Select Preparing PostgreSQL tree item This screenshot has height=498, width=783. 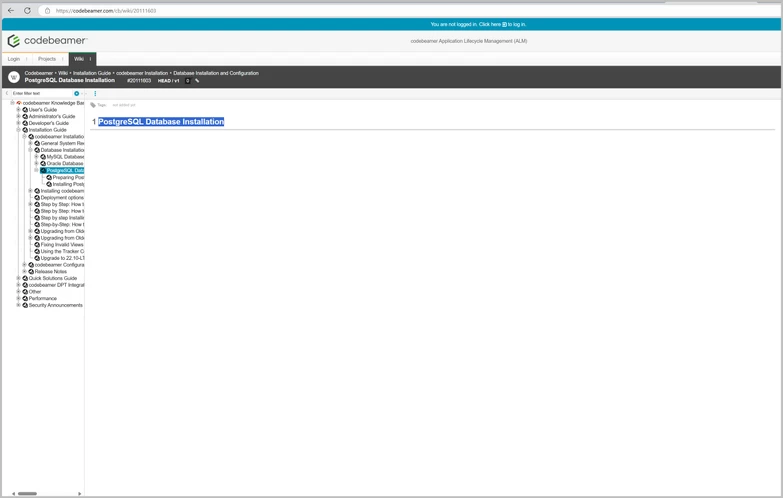point(68,177)
